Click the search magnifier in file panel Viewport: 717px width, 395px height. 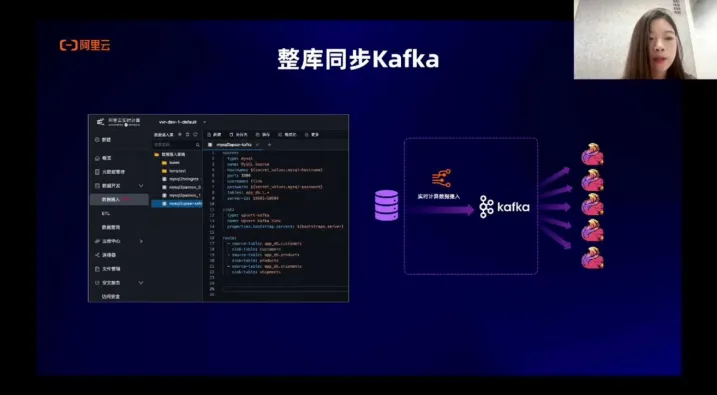coord(198,144)
